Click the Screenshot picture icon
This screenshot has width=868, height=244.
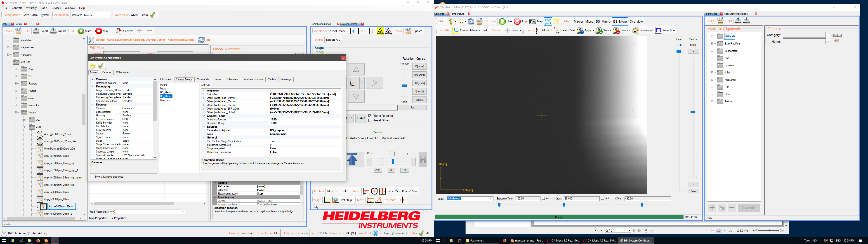tap(635, 30)
